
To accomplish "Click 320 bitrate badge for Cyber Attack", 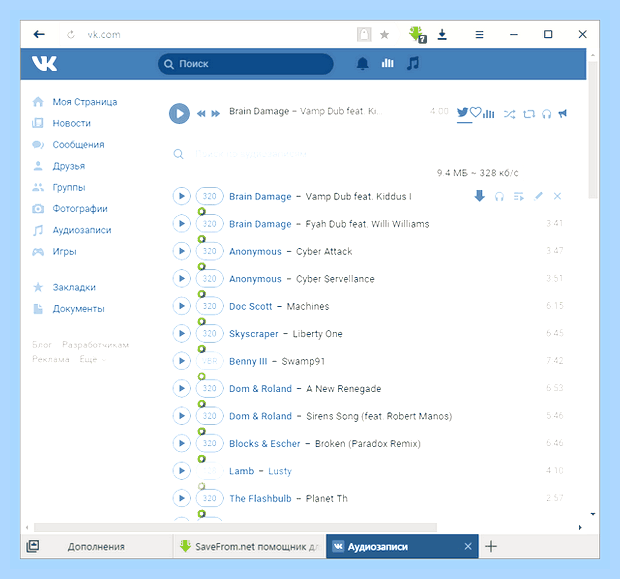I will pyautogui.click(x=210, y=251).
